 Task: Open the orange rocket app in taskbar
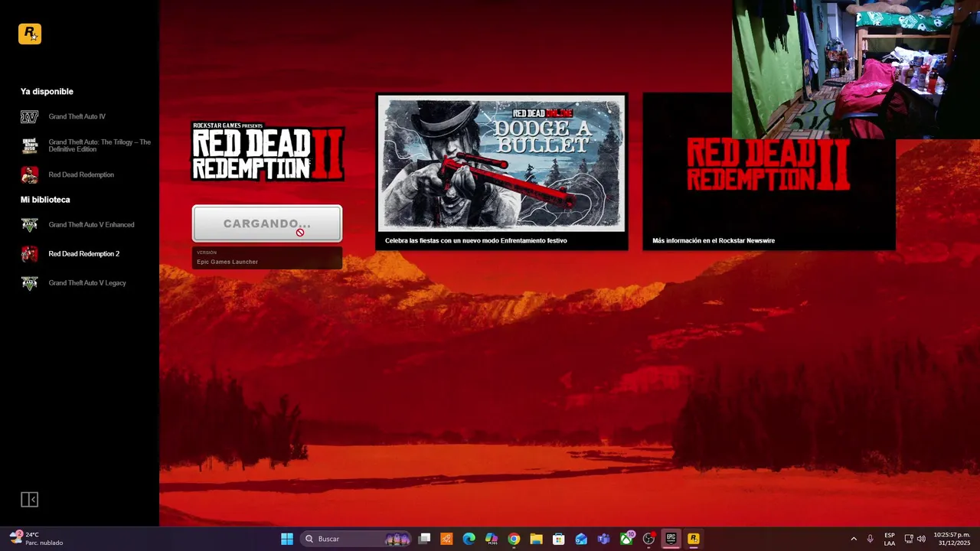click(x=446, y=539)
